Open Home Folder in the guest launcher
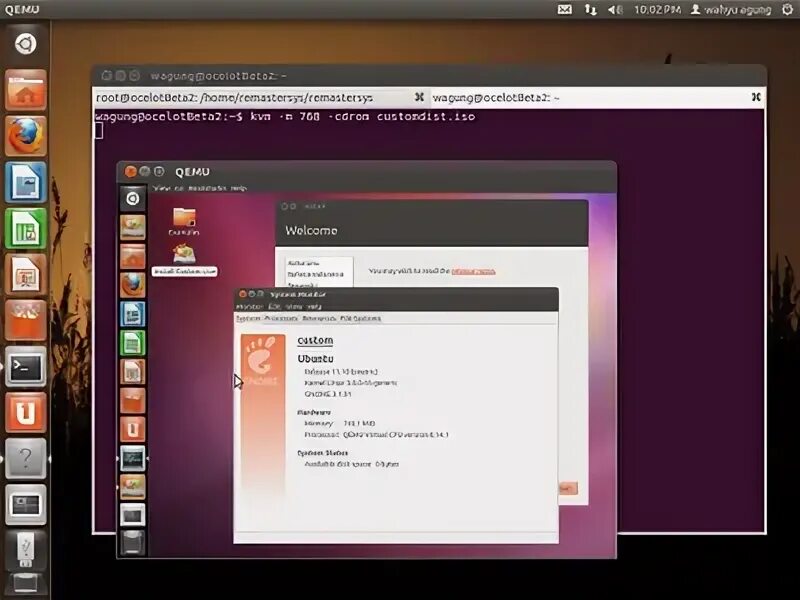 click(x=133, y=256)
